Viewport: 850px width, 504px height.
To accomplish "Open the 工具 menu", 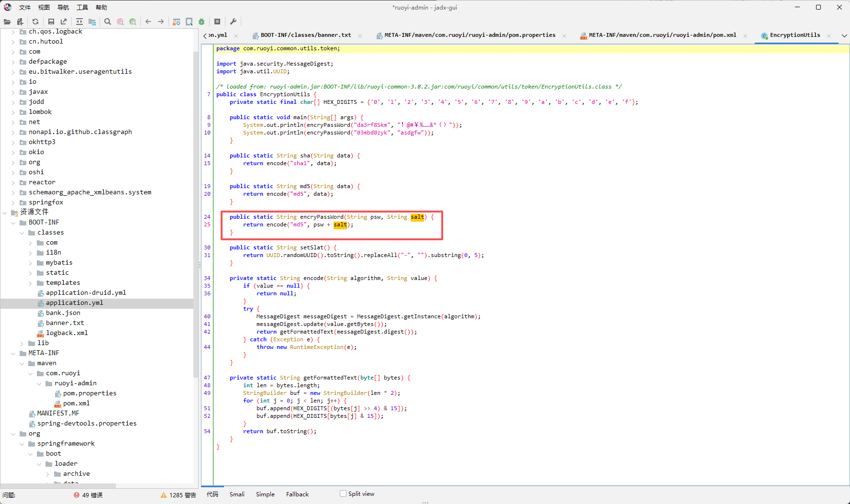I will [82, 7].
